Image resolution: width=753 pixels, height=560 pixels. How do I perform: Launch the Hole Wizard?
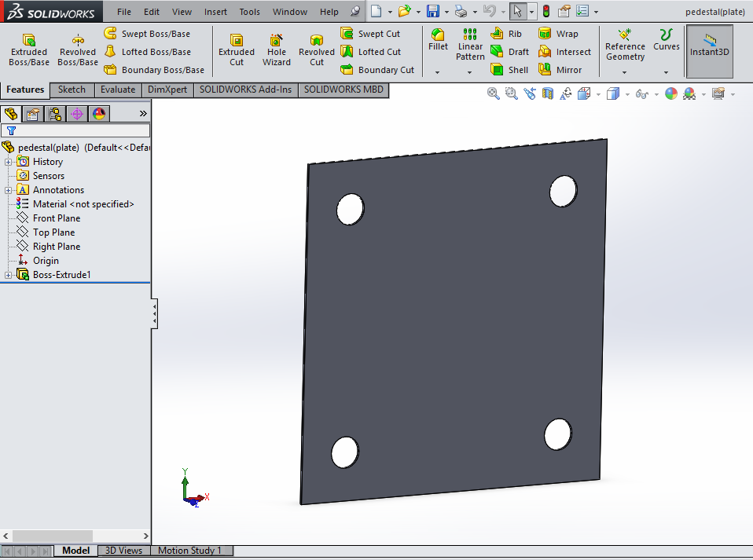[x=276, y=50]
